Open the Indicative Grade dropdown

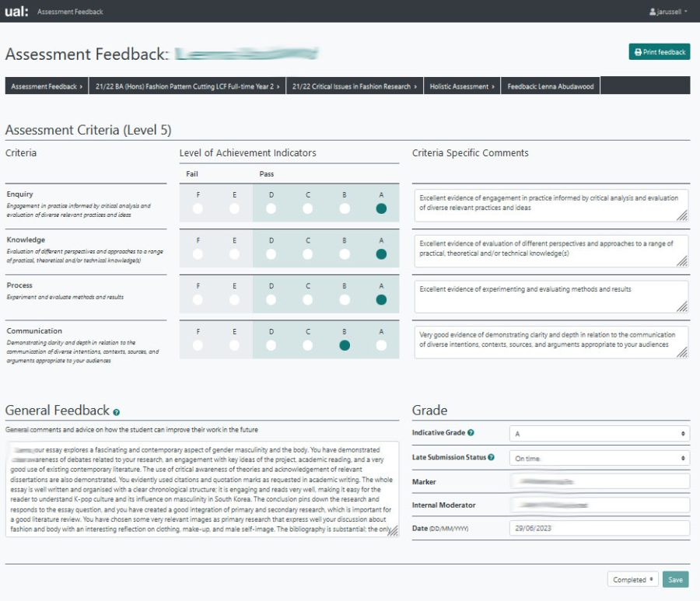point(599,433)
